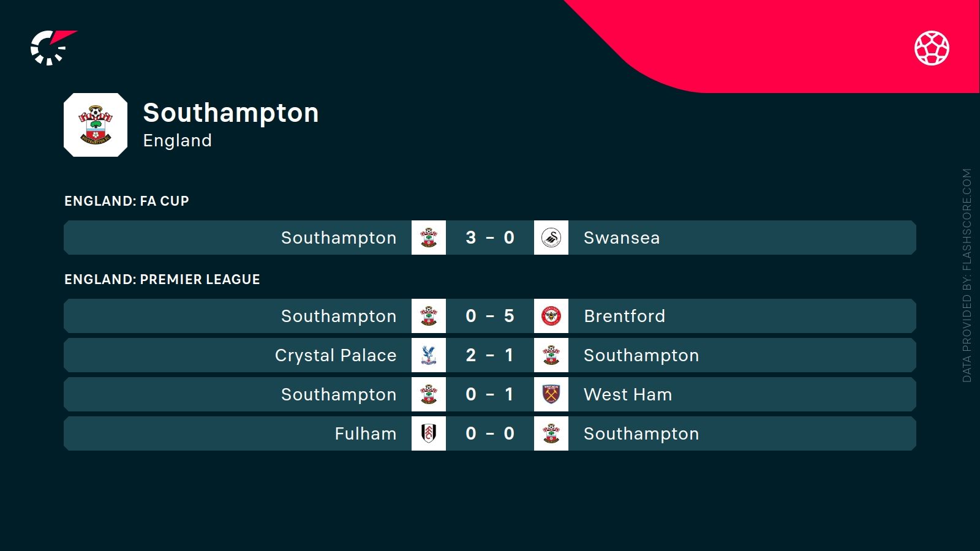Click the football icon in the red corner
Image resolution: width=980 pixels, height=551 pixels.
(932, 48)
